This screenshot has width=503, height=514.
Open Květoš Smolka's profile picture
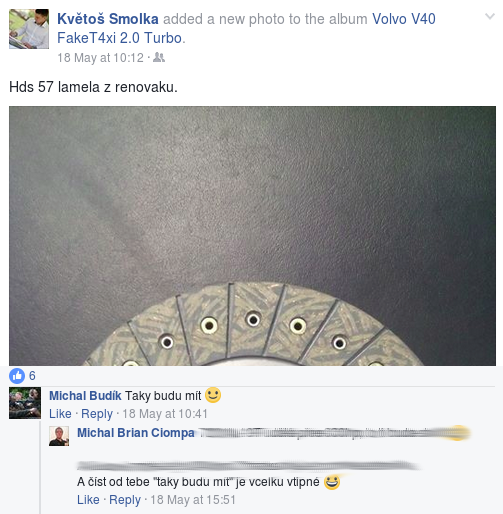tap(29, 29)
